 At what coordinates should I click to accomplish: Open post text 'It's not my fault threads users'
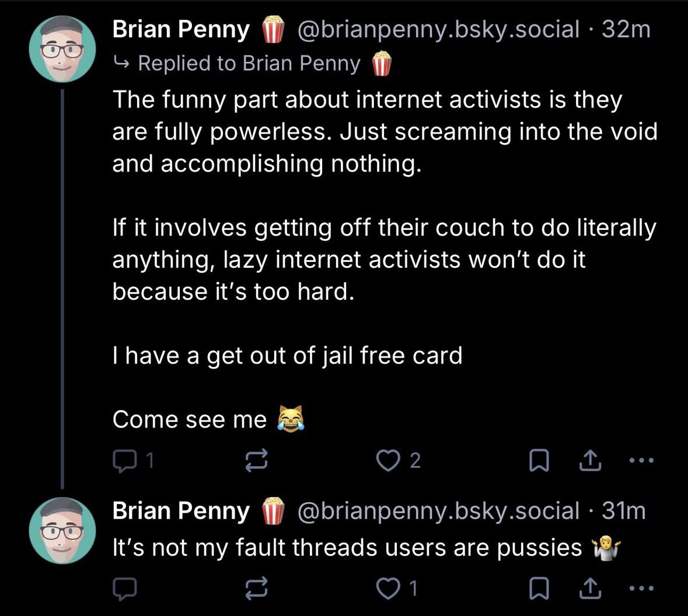[x=347, y=547]
